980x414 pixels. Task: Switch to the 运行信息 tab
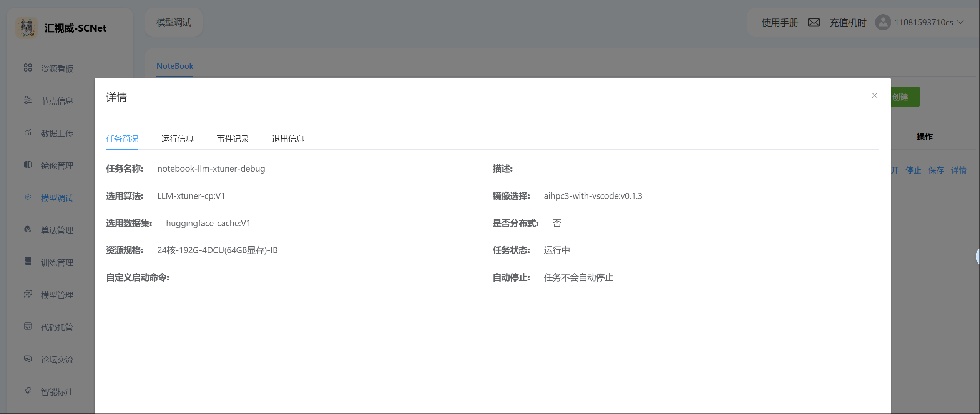pos(177,139)
